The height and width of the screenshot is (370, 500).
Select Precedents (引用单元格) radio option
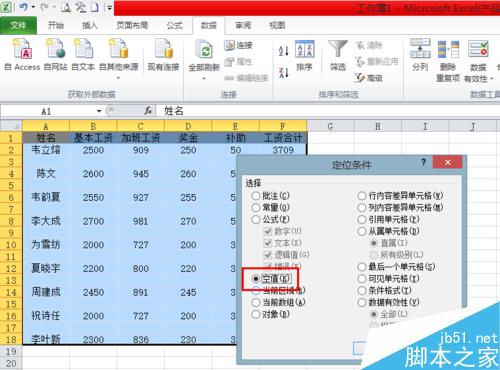(362, 219)
